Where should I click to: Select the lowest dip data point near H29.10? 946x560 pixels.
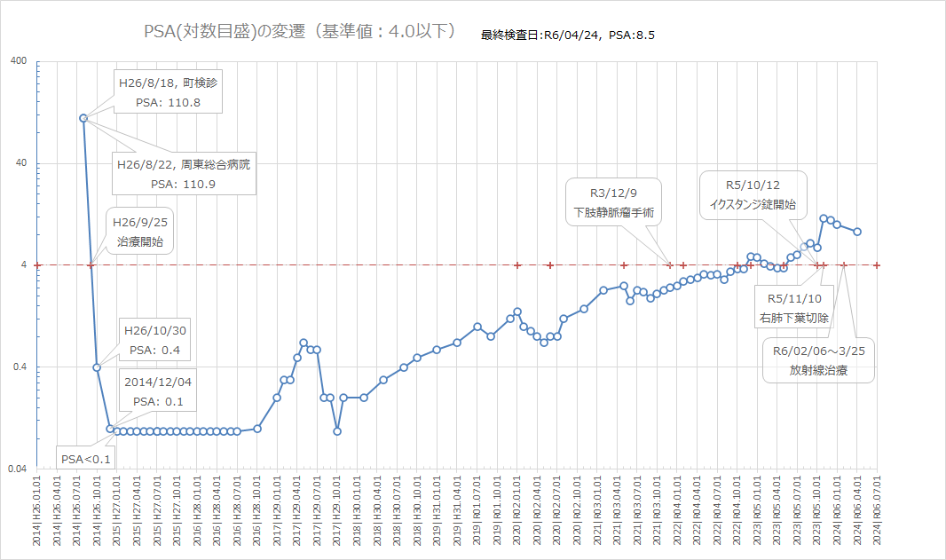pyautogui.click(x=337, y=431)
